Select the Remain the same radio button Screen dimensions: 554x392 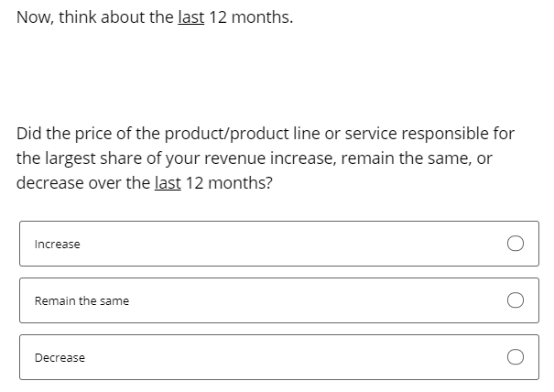click(x=516, y=300)
